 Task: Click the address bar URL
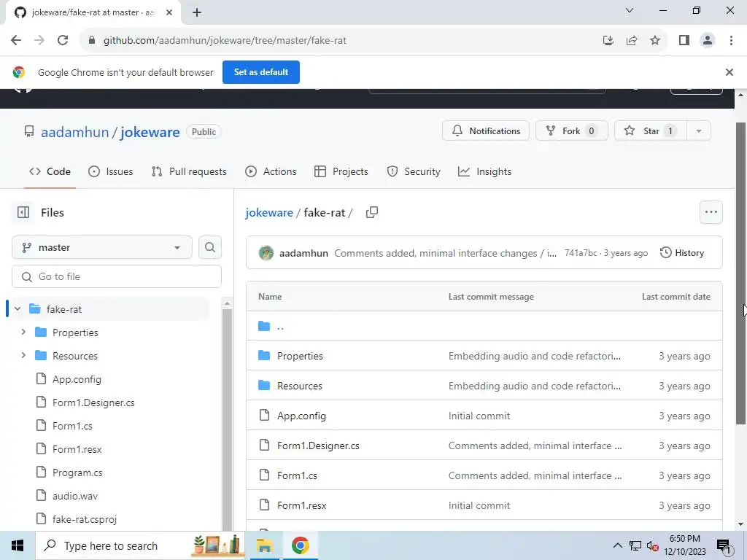225,41
